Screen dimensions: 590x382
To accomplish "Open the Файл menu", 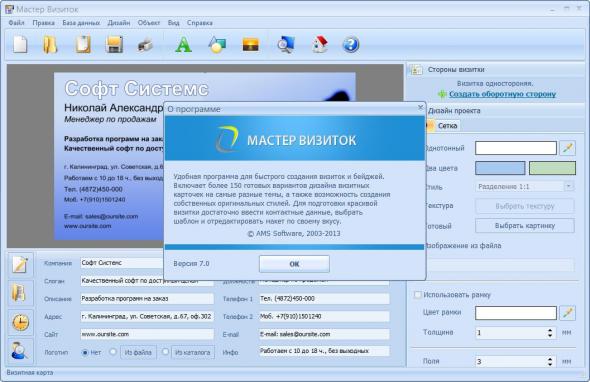I will [16, 23].
